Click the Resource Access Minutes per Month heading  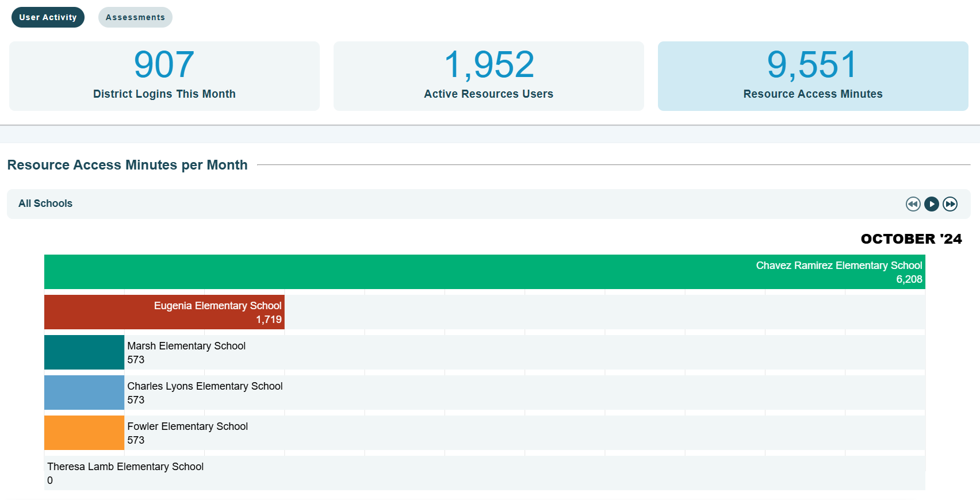127,165
